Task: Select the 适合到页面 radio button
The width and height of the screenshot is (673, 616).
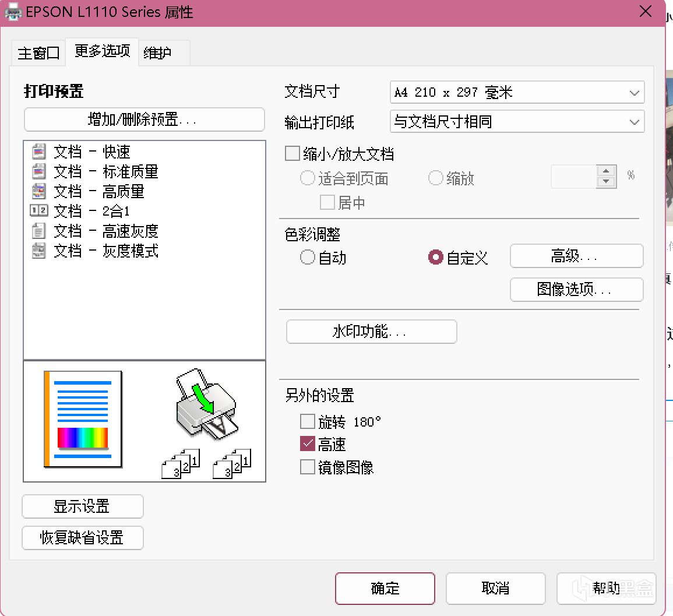Action: click(307, 178)
